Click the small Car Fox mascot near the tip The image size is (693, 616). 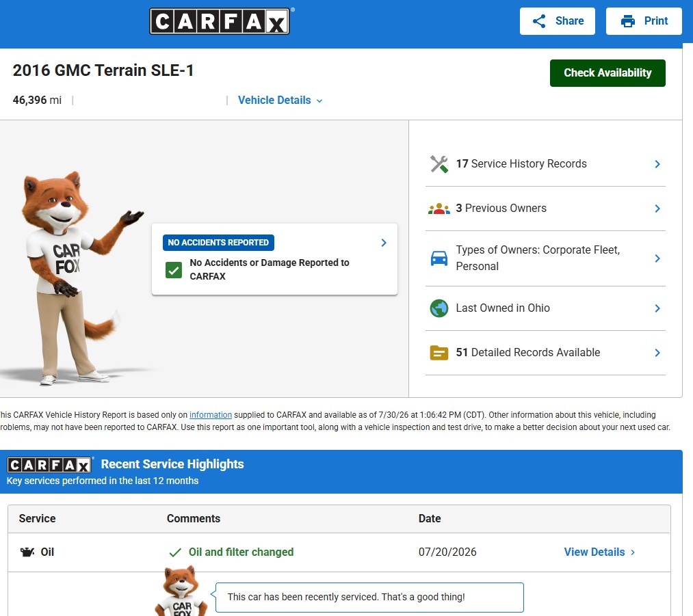(x=181, y=591)
